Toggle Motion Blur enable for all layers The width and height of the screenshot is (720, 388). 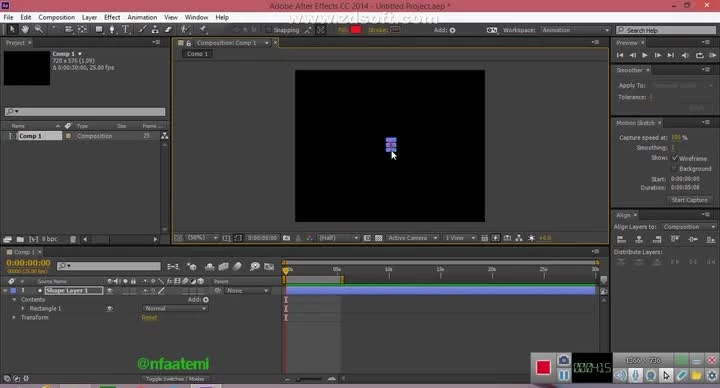point(237,266)
